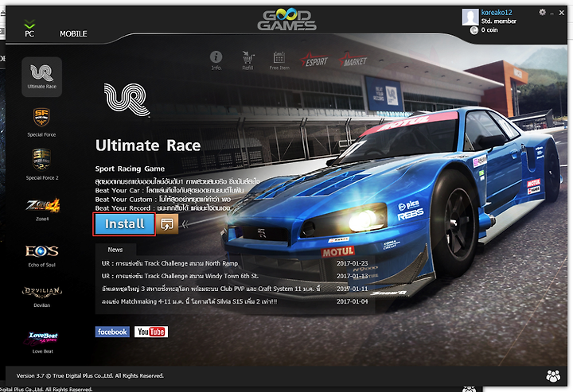
Task: Click the 0 coin text
Action: point(489,30)
